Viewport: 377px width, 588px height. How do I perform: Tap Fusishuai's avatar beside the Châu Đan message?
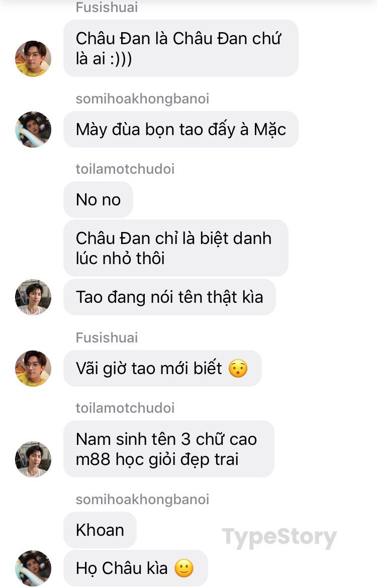(33, 59)
